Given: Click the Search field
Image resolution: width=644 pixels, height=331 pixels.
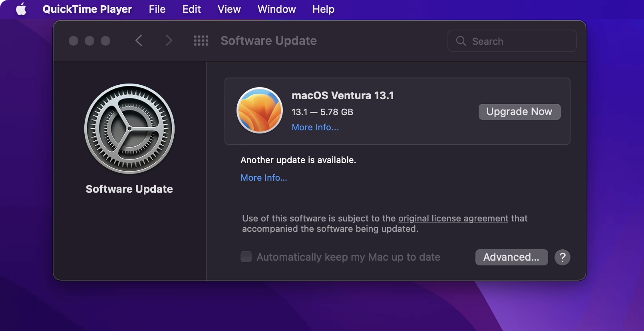Looking at the screenshot, I should click(512, 41).
